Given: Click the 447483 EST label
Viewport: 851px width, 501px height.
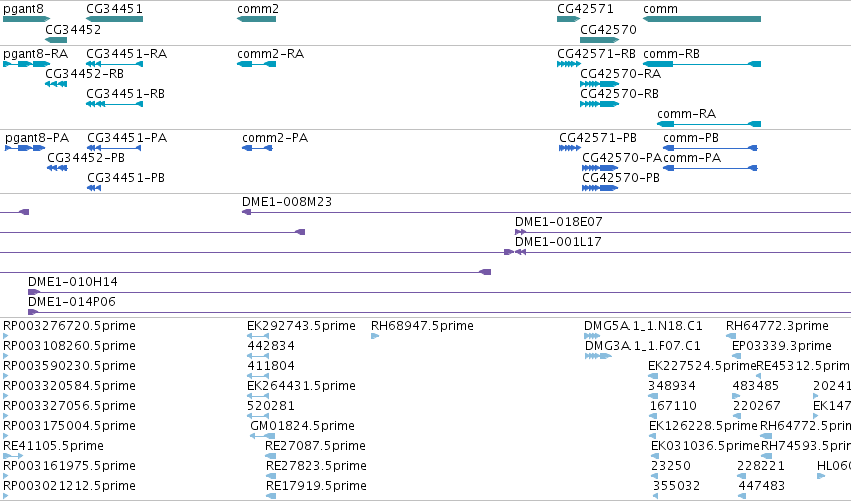Looking at the screenshot, I should 761,486.
